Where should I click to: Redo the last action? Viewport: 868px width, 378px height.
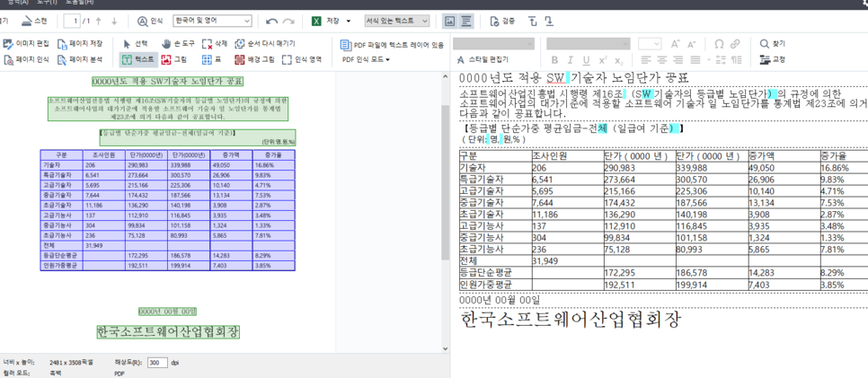pyautogui.click(x=288, y=22)
